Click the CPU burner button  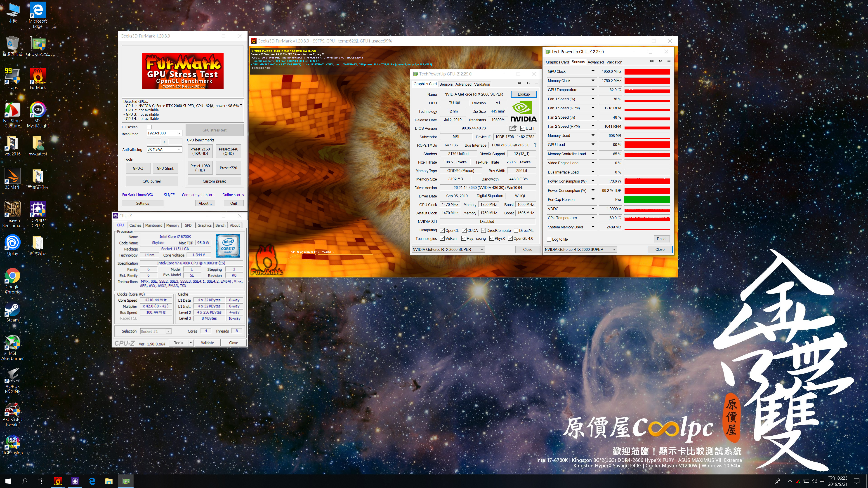[x=152, y=181]
